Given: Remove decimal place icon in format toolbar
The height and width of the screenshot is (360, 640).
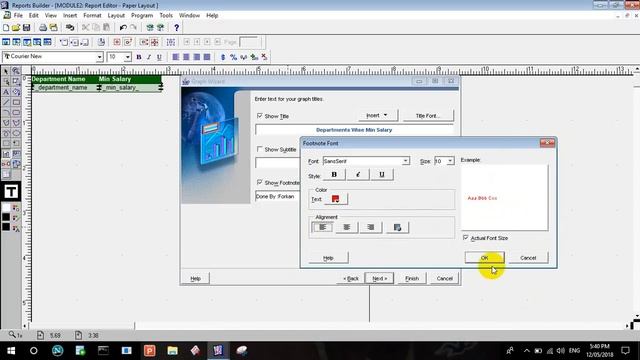Looking at the screenshot, I should click(264, 57).
